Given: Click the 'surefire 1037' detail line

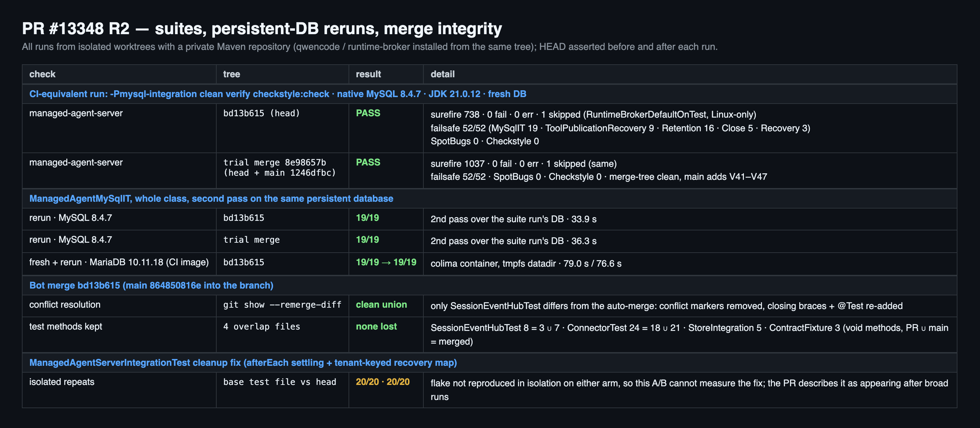Looking at the screenshot, I should click(523, 164).
